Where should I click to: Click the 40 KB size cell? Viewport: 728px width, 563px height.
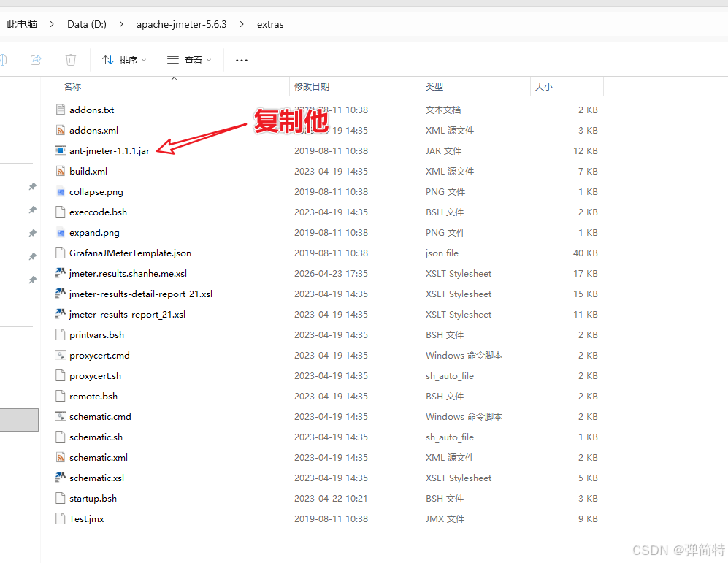[x=586, y=253]
